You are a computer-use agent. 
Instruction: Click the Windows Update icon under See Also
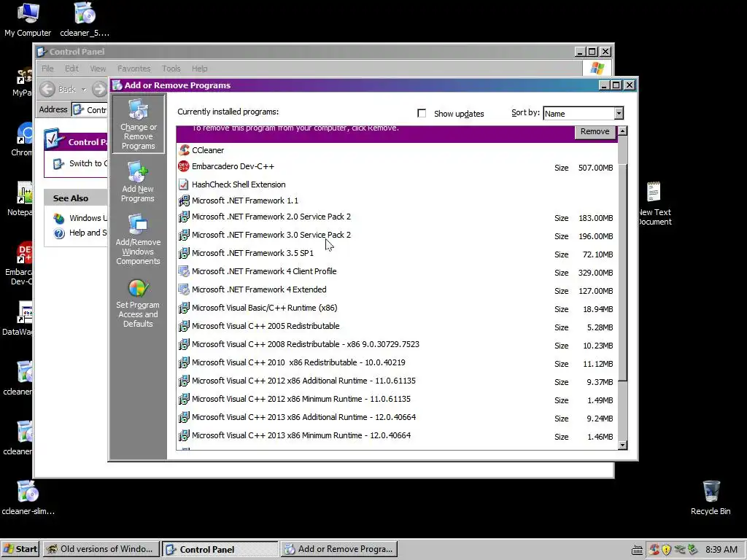point(59,218)
